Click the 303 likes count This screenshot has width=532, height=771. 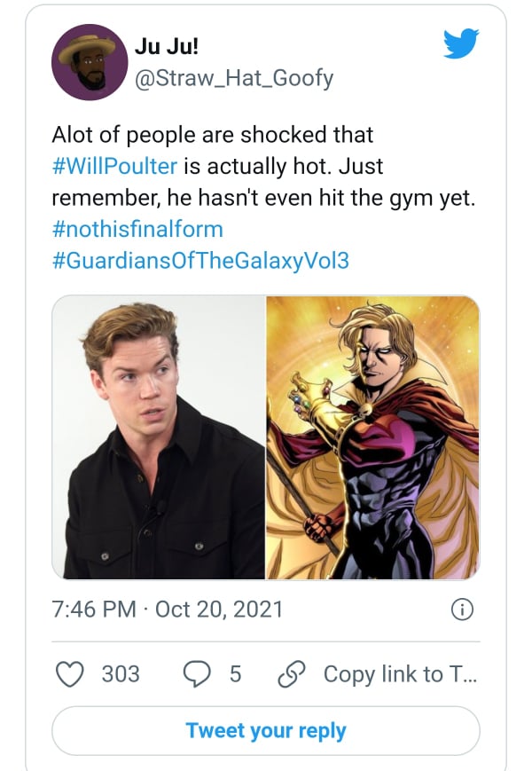coord(121,674)
